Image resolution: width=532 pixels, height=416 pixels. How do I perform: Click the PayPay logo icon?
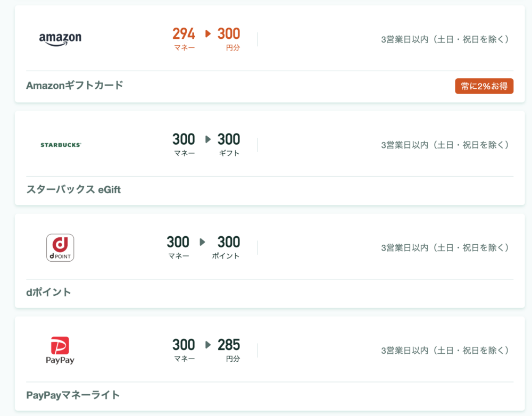pos(60,351)
